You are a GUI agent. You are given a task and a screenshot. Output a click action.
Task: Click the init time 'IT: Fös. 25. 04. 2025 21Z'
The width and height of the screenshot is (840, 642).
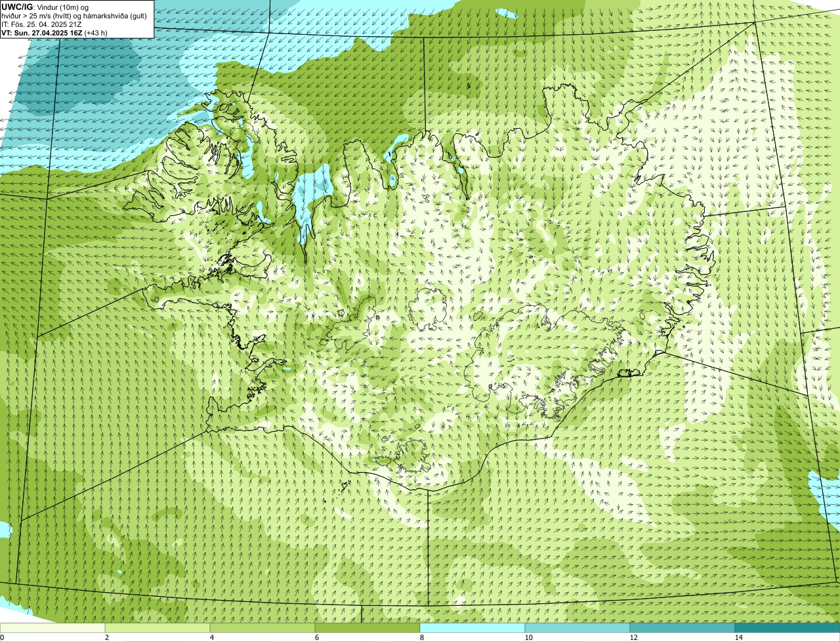pos(42,24)
